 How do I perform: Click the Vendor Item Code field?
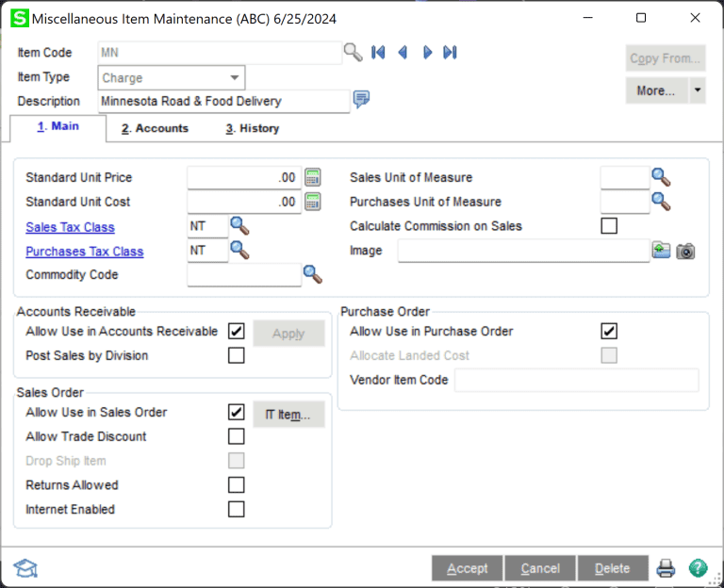(x=576, y=380)
